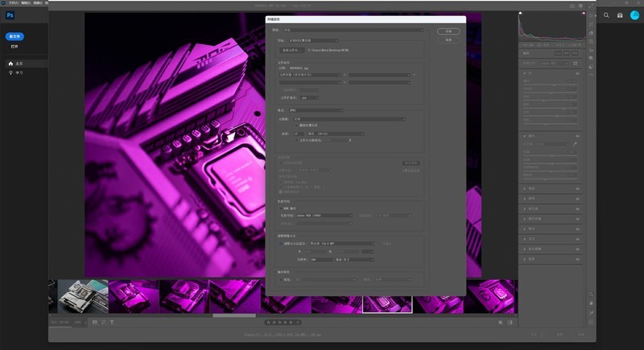644x350 pixels.
Task: Select the Color Sampler eyedropper tool
Action: [591, 313]
